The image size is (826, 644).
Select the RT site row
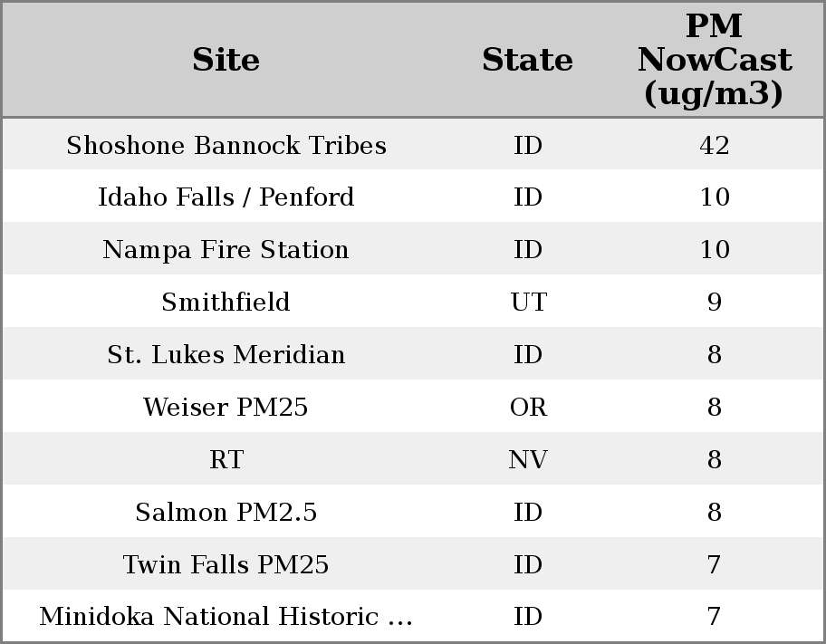[226, 460]
